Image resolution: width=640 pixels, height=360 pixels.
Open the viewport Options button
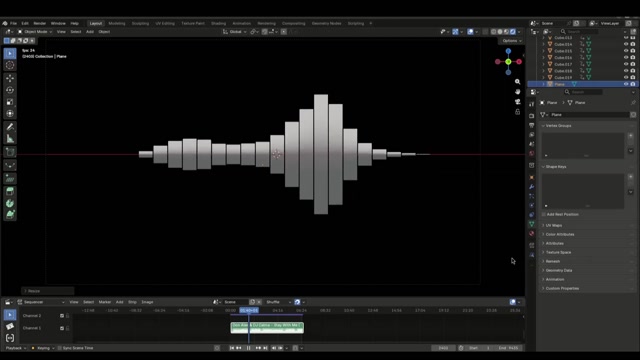click(x=512, y=41)
